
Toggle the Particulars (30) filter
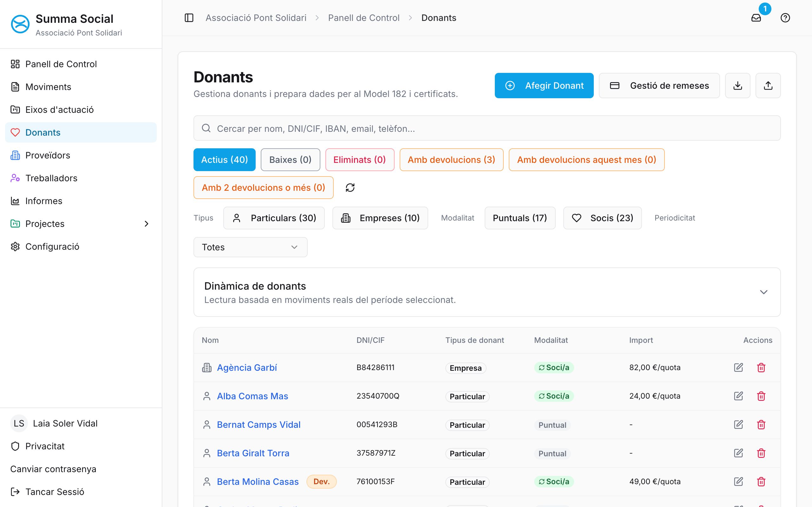274,218
